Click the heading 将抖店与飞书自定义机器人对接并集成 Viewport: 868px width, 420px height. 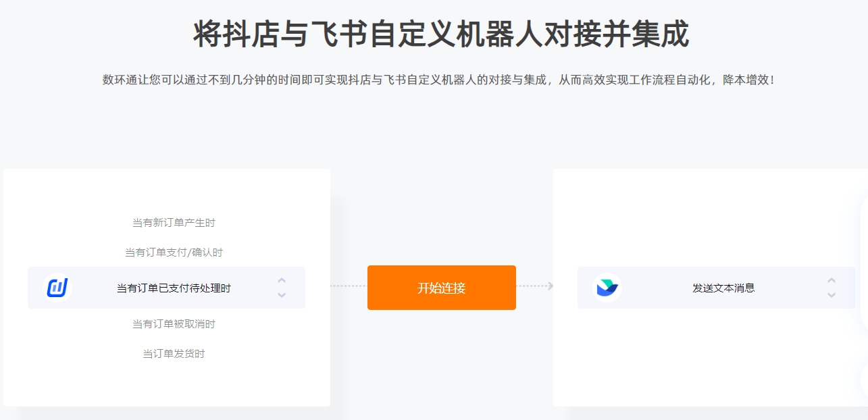(441, 34)
